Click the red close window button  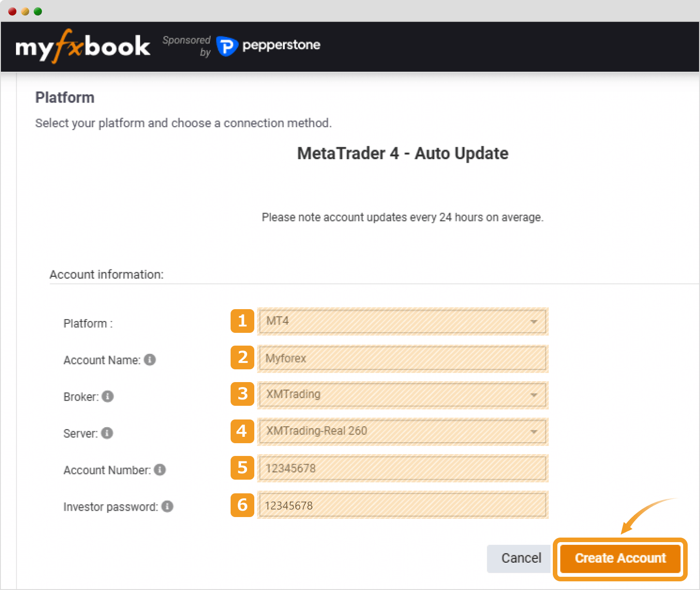pos(12,11)
